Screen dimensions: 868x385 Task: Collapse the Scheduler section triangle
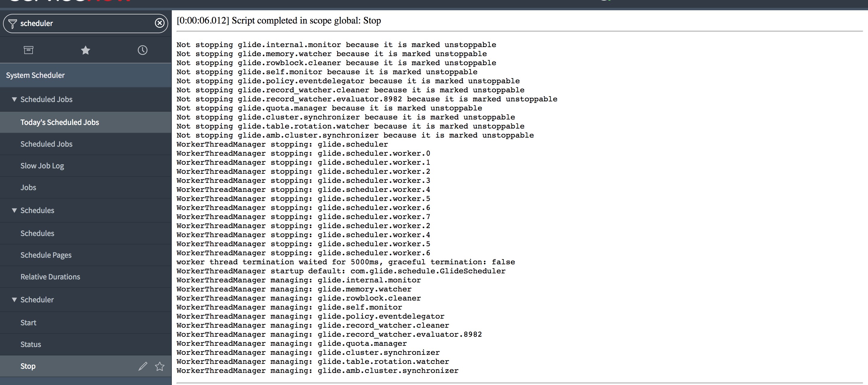[14, 300]
